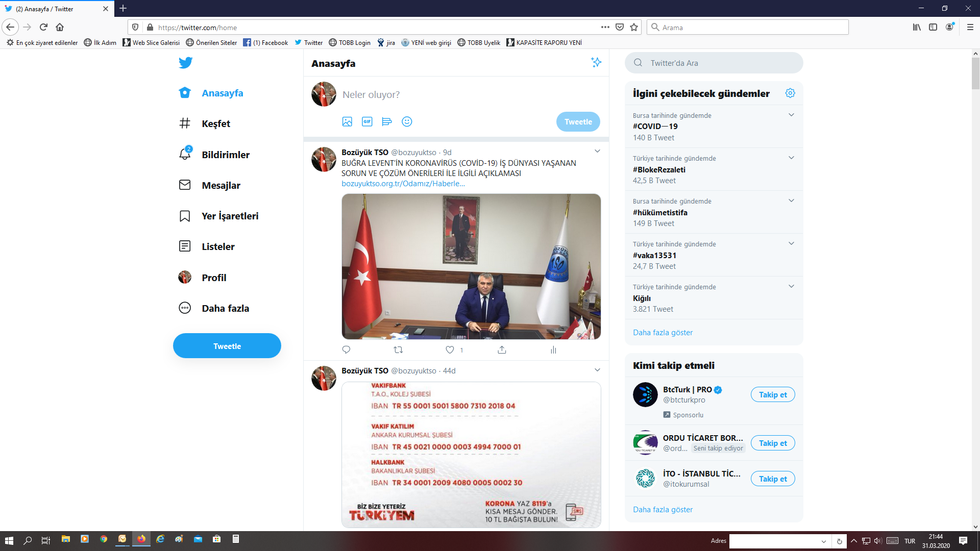The image size is (980, 551).
Task: Click Neler oluyor tweet text field
Action: point(470,94)
